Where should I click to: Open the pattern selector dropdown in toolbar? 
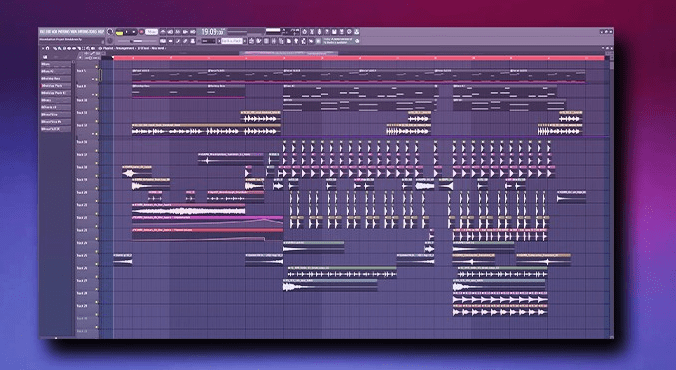(x=232, y=41)
